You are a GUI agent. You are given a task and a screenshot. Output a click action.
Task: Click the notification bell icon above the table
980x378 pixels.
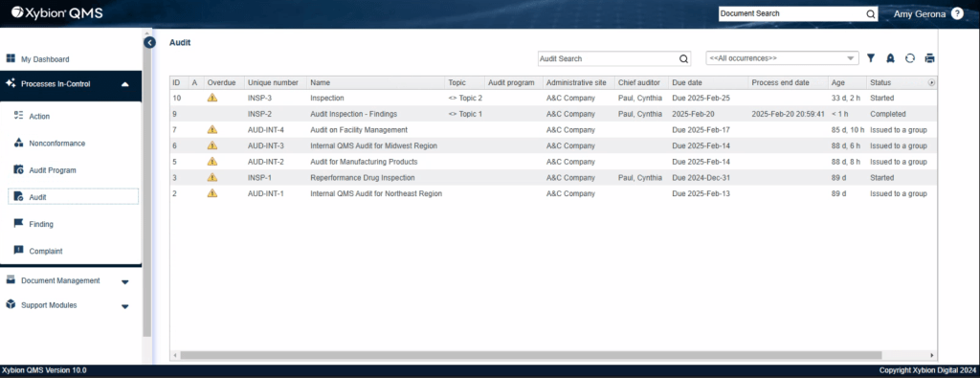point(890,58)
